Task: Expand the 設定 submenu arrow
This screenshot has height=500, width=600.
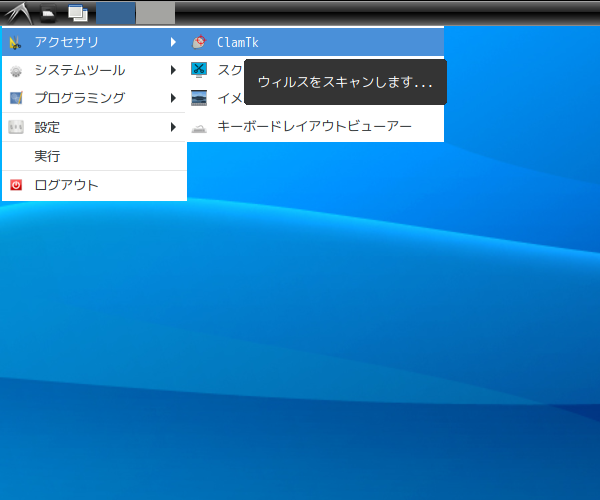Action: pos(173,127)
